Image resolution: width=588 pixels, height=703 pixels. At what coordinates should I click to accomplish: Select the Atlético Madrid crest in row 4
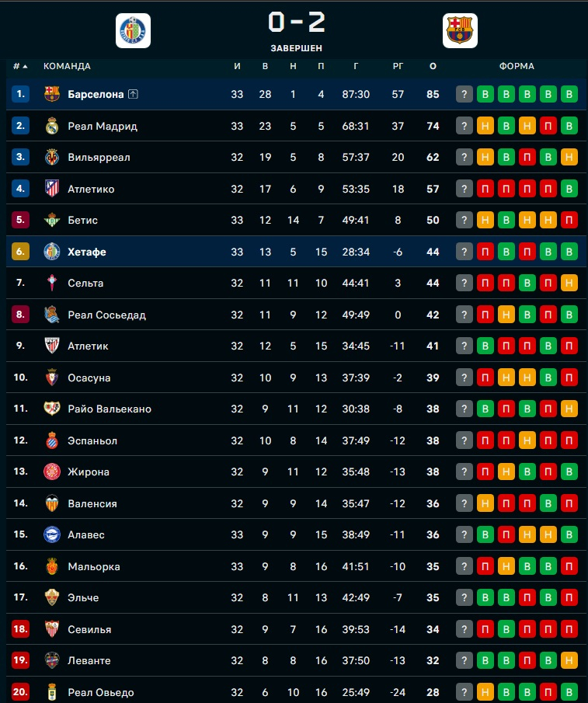[x=52, y=189]
